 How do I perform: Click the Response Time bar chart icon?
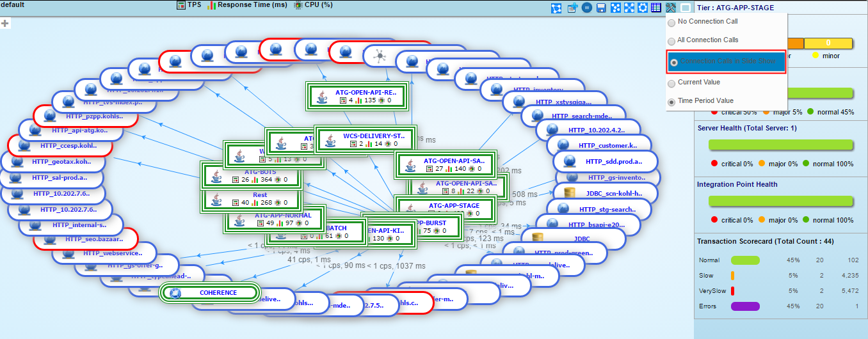[x=211, y=5]
